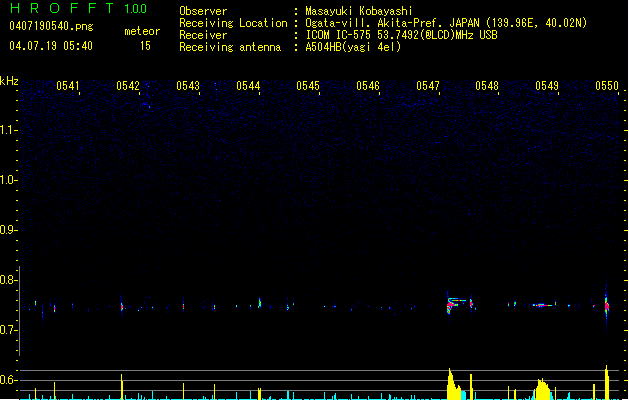Click the 'Receiving antenna' field label
Viewport: 629px width, 400px height.
pos(230,47)
